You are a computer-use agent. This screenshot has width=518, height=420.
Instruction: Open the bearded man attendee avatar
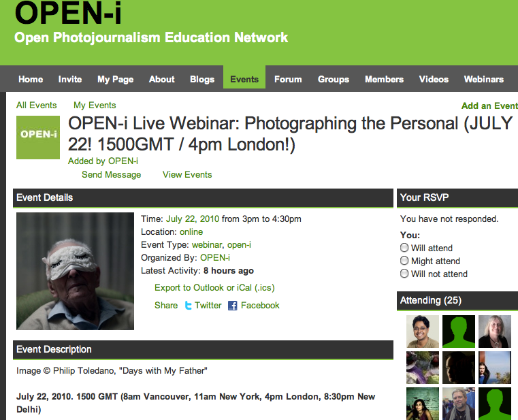459,404
